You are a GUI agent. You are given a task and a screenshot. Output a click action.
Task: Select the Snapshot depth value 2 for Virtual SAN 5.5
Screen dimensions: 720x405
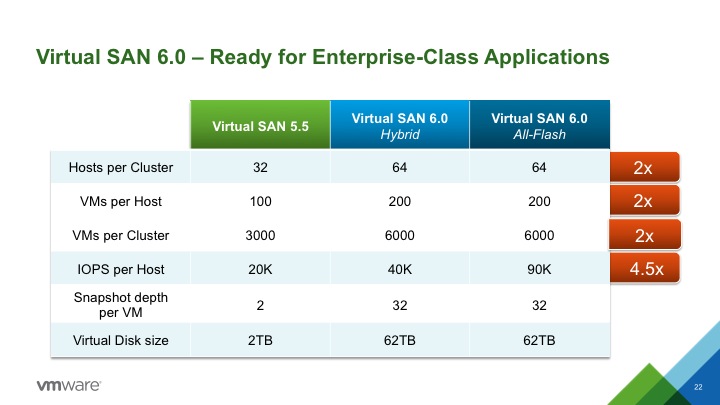pos(260,305)
